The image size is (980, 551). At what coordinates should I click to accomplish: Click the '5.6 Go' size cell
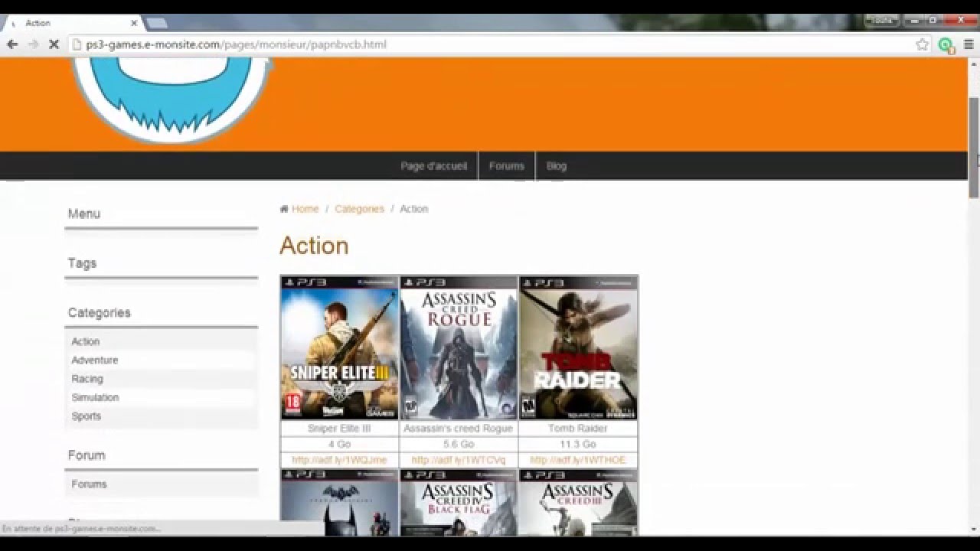point(459,445)
